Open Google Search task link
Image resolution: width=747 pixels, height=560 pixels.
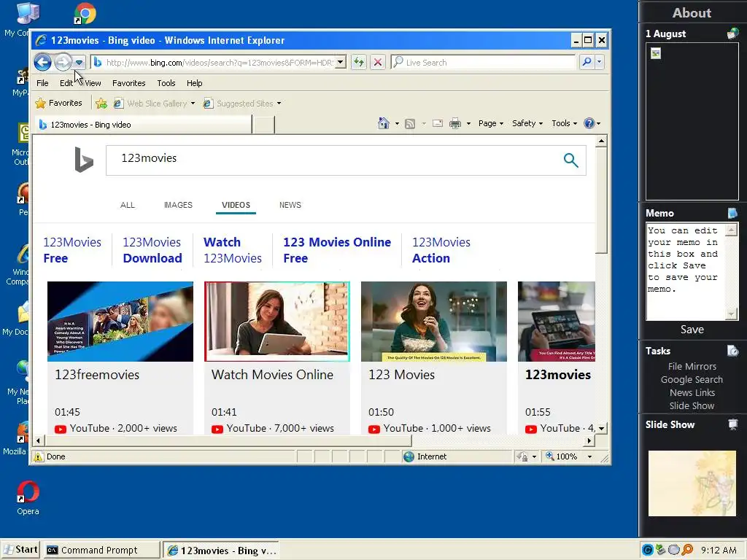click(x=692, y=379)
